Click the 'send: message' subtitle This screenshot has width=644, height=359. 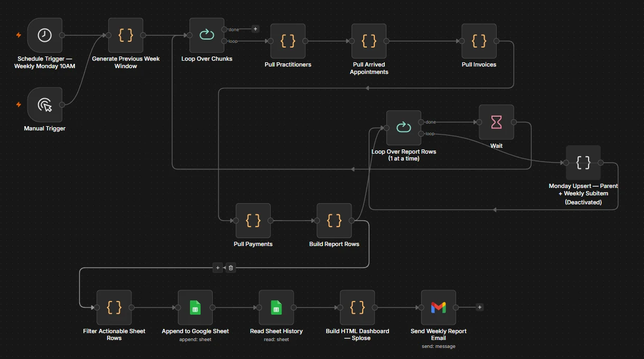(438, 346)
